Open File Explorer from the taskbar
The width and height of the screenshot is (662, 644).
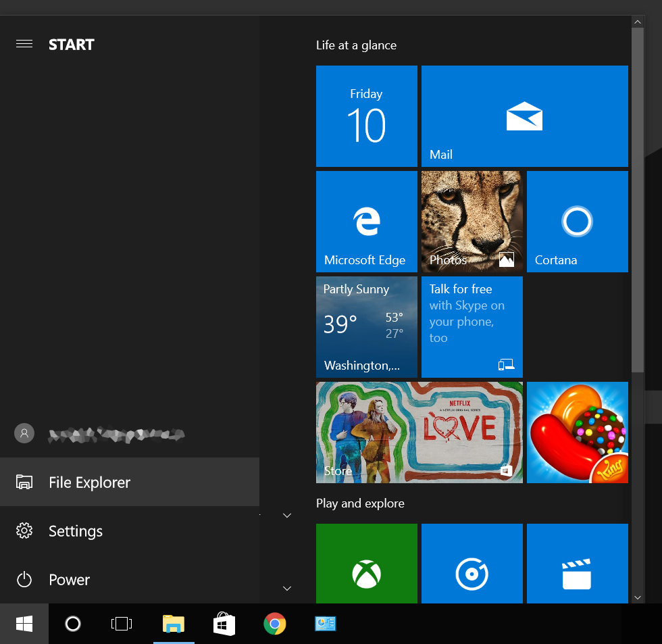click(174, 624)
